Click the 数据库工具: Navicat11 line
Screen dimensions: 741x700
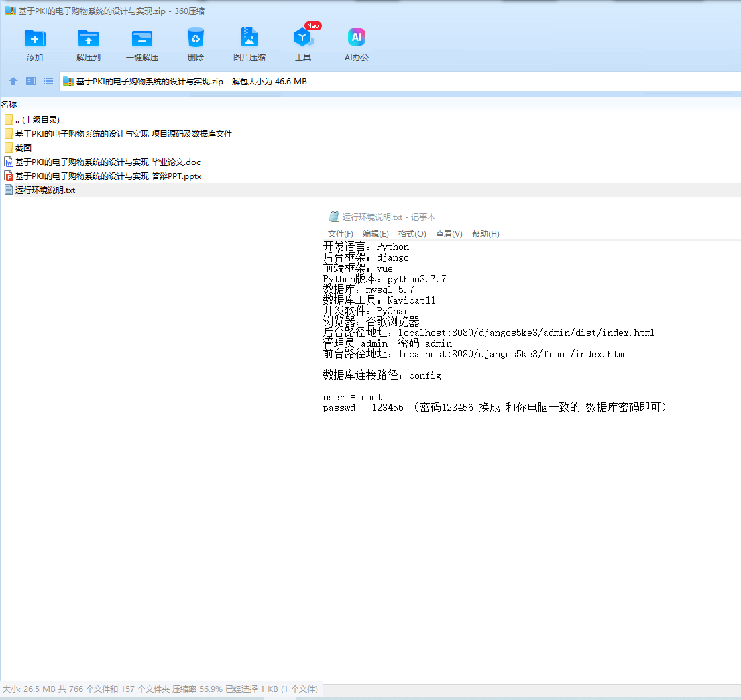pyautogui.click(x=380, y=300)
